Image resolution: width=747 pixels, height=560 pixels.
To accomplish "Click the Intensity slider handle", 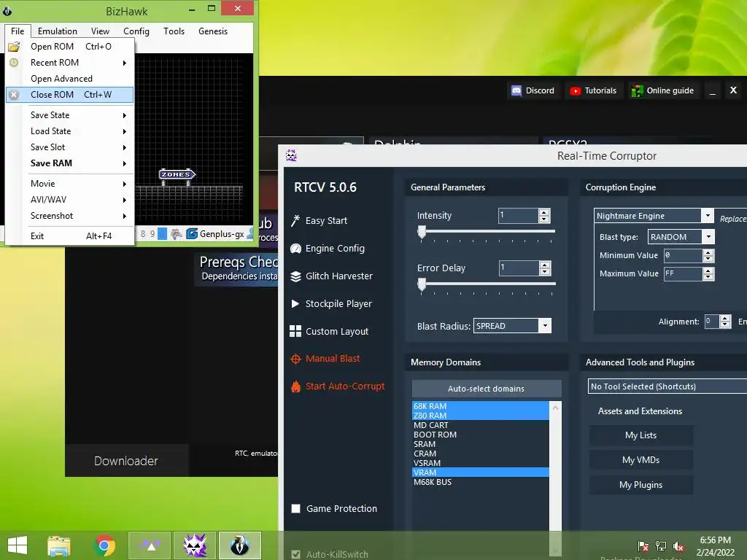I will (422, 232).
